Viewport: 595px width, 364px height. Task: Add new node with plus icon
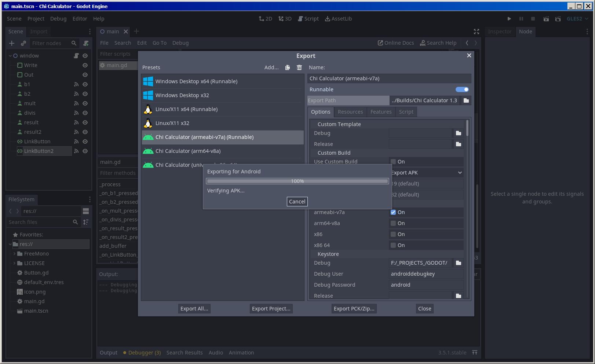[x=12, y=43]
